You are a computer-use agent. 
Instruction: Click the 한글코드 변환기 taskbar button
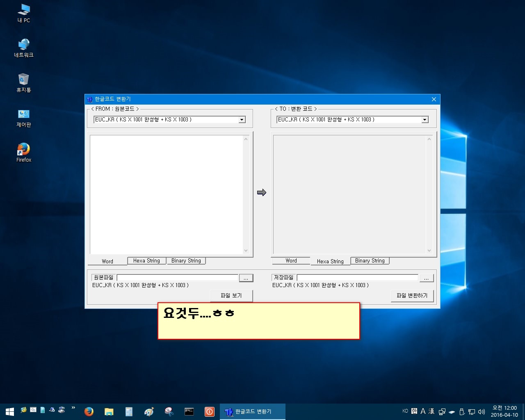[253, 411]
